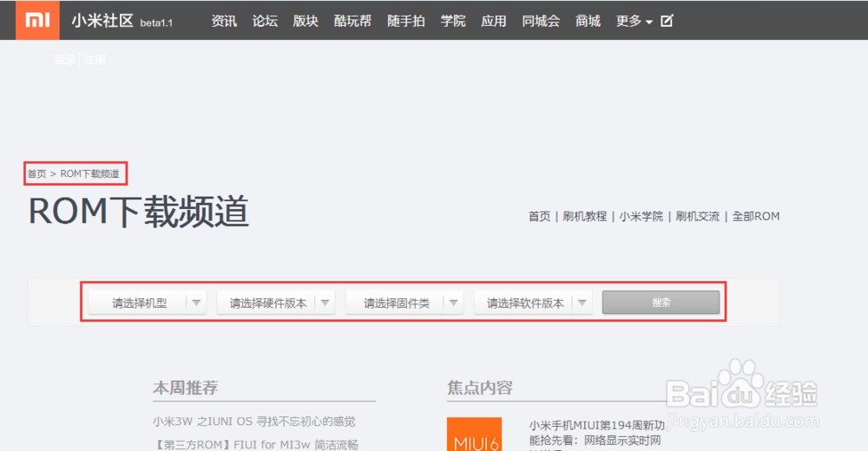Open the 请选择机型 dropdown
This screenshot has width=868, height=451.
[x=148, y=303]
